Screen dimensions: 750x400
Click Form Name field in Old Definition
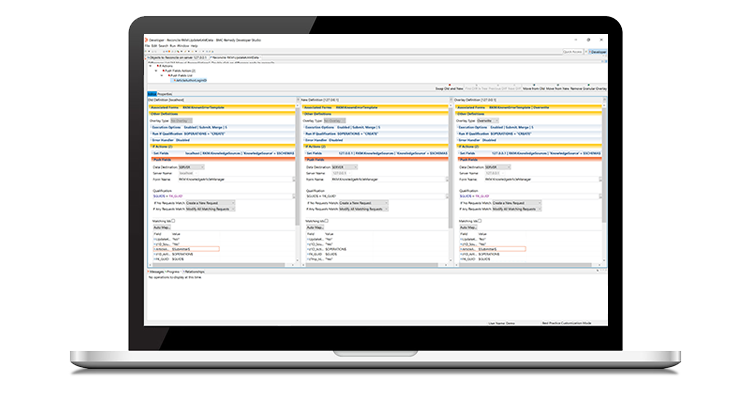236,179
